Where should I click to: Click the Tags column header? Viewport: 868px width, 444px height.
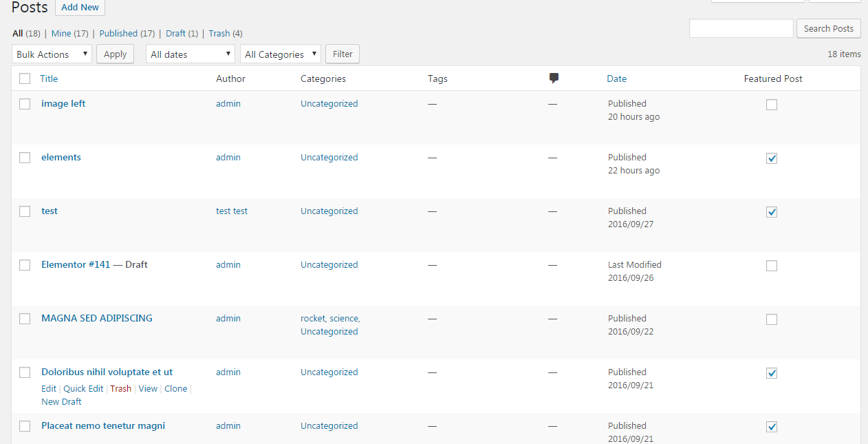point(437,78)
